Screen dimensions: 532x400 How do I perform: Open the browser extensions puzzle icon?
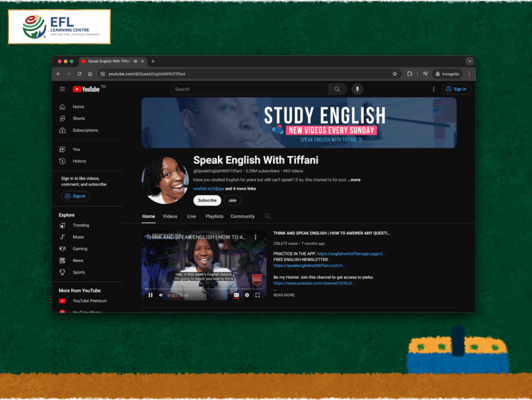click(410, 74)
